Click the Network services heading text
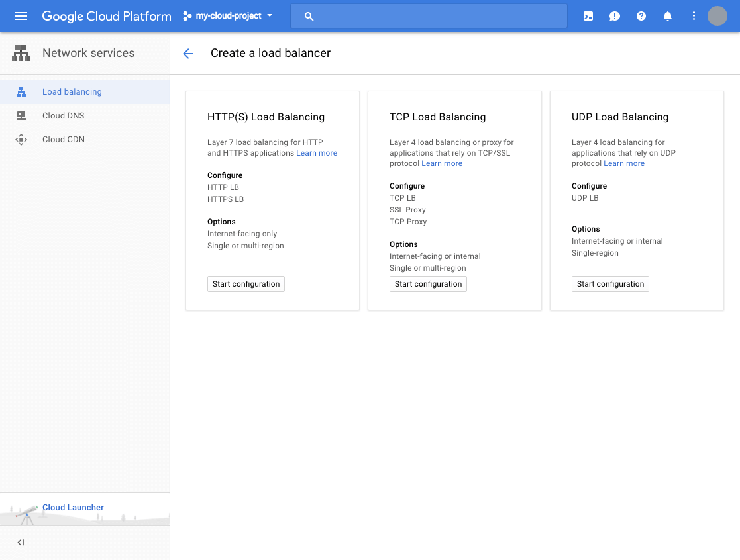Screen dimensions: 740x560 point(88,53)
